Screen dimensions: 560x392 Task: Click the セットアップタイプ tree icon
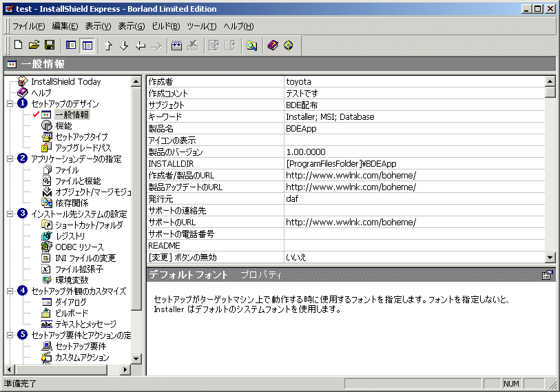[47, 136]
